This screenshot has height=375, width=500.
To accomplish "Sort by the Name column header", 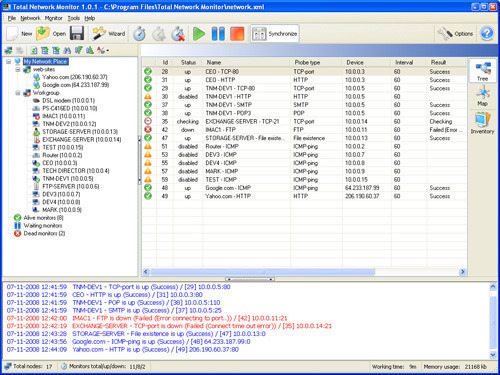I will pyautogui.click(x=247, y=62).
